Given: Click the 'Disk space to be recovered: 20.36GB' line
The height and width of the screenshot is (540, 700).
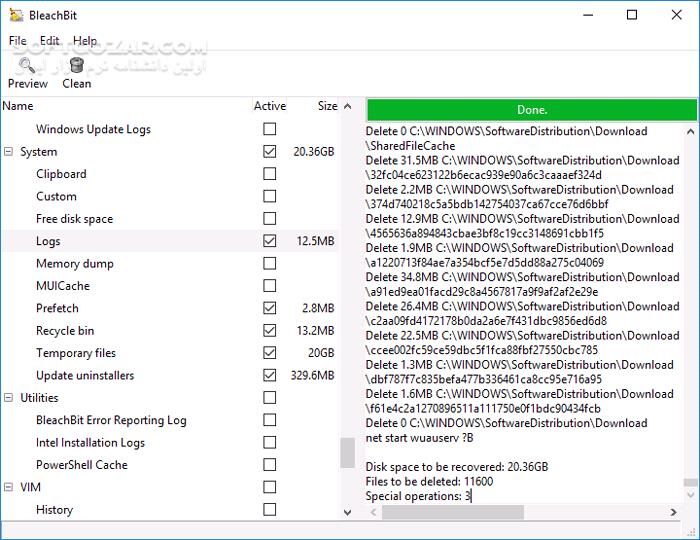Looking at the screenshot, I should coord(456,467).
